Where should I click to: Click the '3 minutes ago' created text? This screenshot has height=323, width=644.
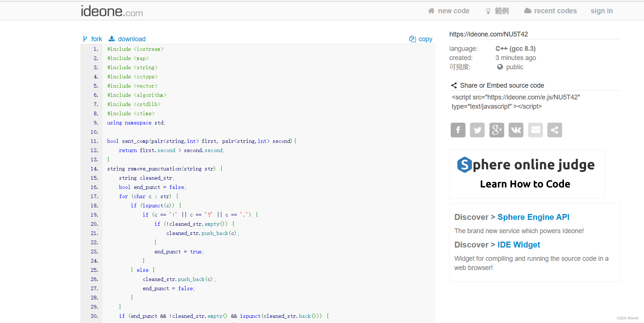tap(516, 58)
